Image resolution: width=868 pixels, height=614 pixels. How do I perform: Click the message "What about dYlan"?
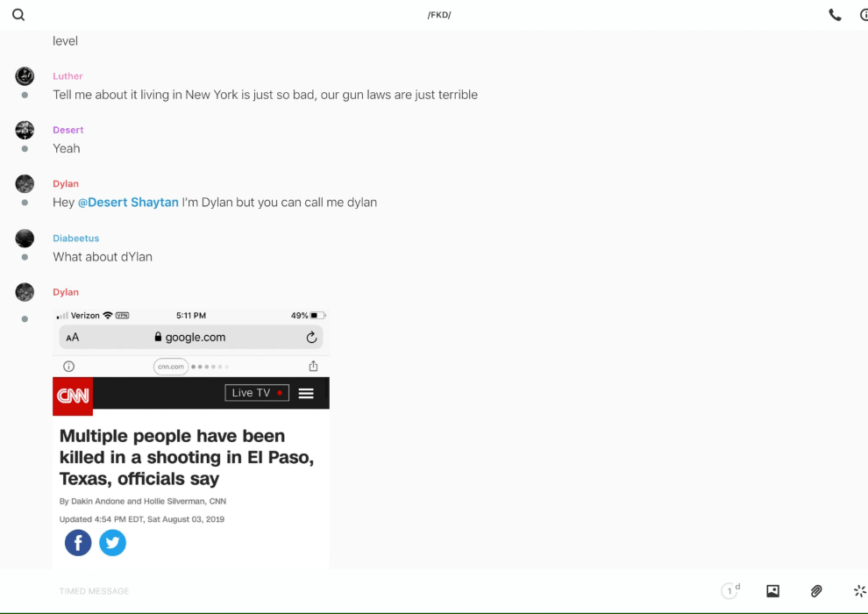click(x=103, y=257)
